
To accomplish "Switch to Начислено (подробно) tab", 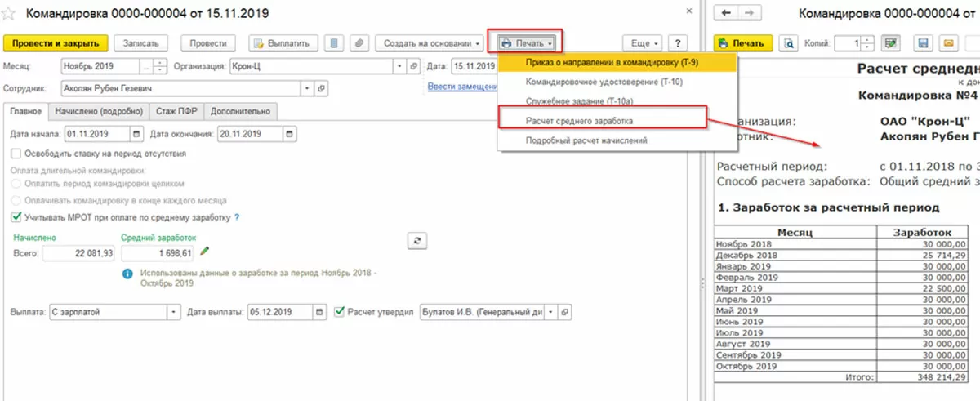I will (97, 112).
